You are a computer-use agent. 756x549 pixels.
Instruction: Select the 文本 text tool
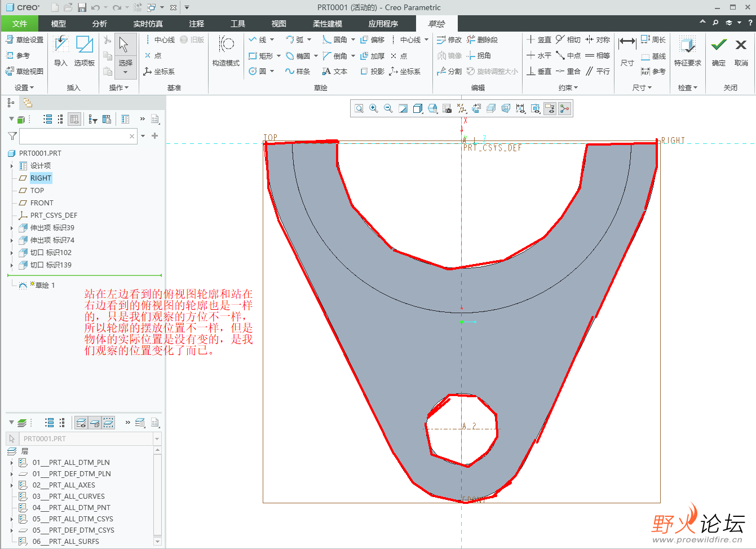click(x=334, y=72)
